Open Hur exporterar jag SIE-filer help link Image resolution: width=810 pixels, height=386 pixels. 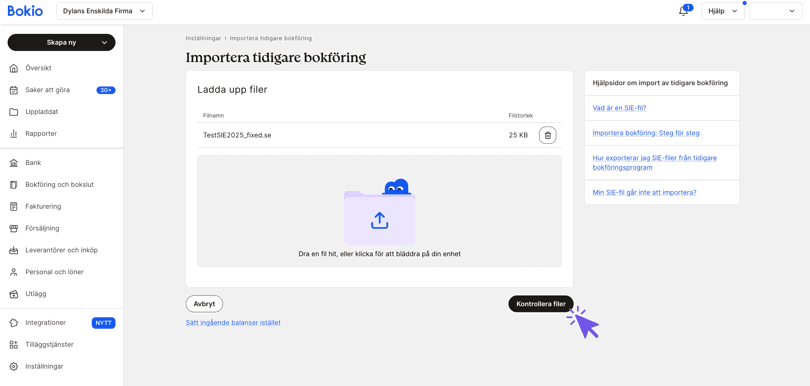(655, 162)
